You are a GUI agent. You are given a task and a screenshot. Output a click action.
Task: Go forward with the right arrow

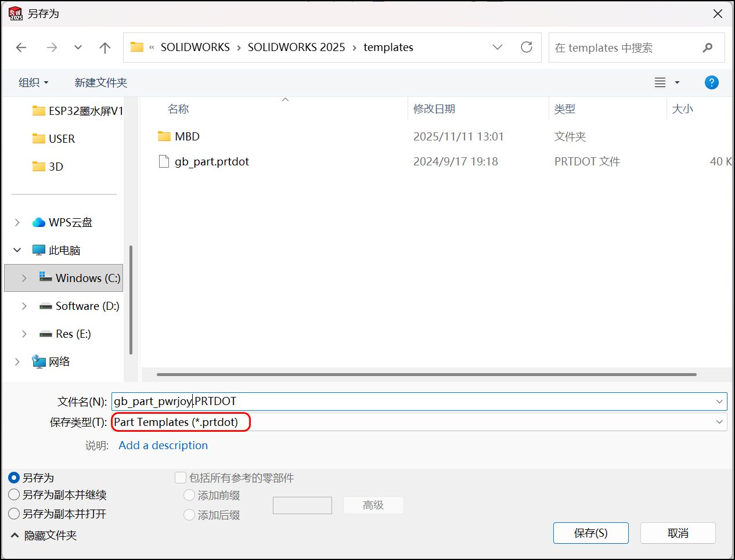(x=52, y=48)
